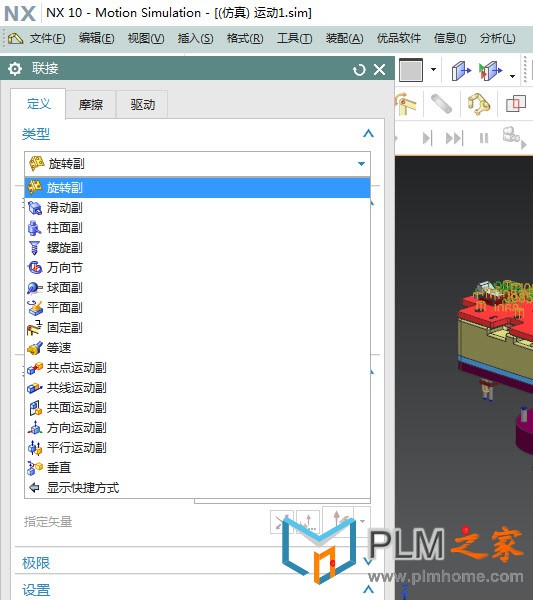This screenshot has height=600, width=533.
Task: Click the movie camera export icon
Action: coord(514,137)
